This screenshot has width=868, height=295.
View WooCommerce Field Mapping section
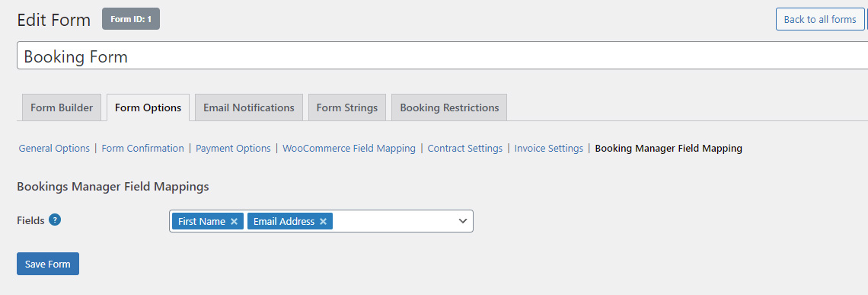click(x=349, y=148)
